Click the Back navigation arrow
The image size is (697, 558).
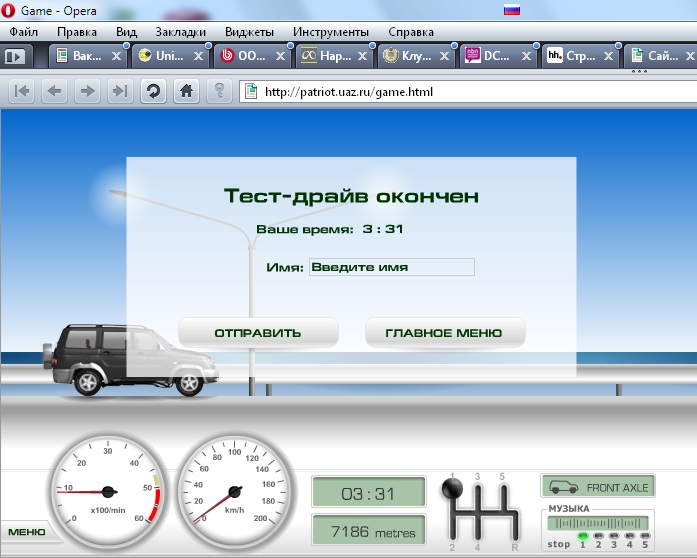tap(55, 91)
